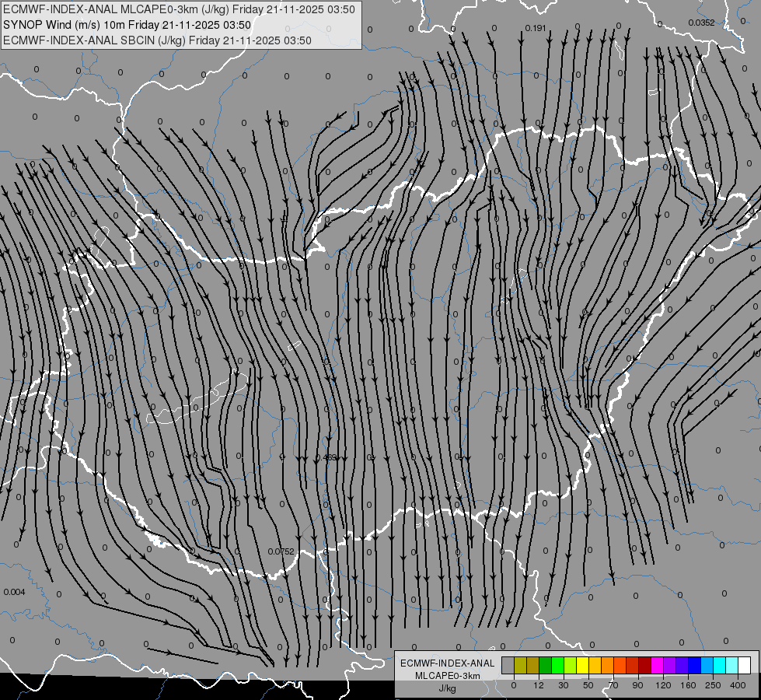Click the legend scale value '250'
This screenshot has height=700, width=761.
coord(713,685)
